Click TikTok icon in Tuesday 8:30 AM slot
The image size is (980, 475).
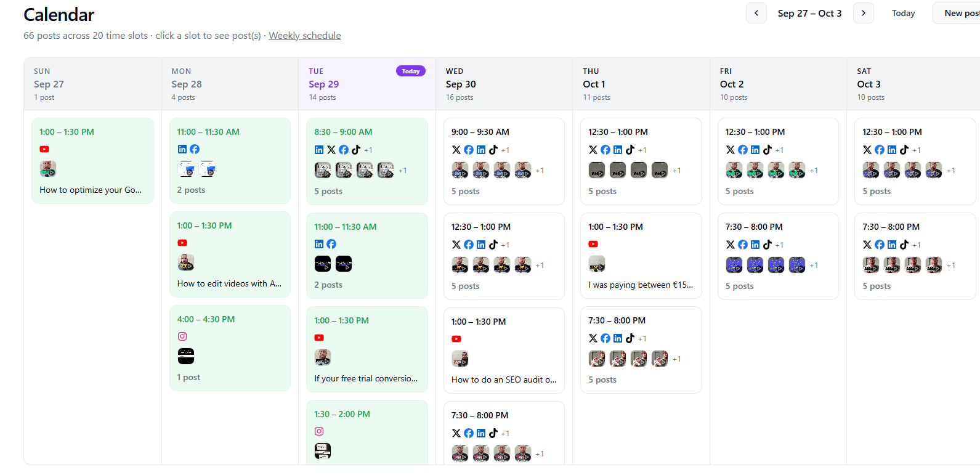[356, 150]
